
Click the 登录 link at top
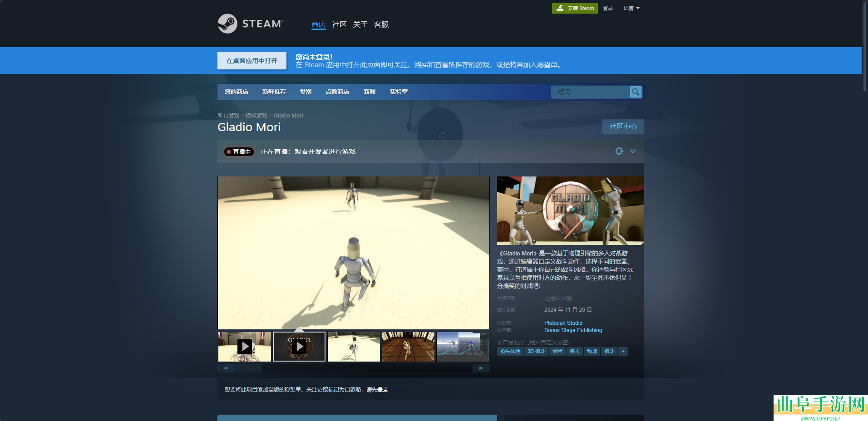pos(607,8)
